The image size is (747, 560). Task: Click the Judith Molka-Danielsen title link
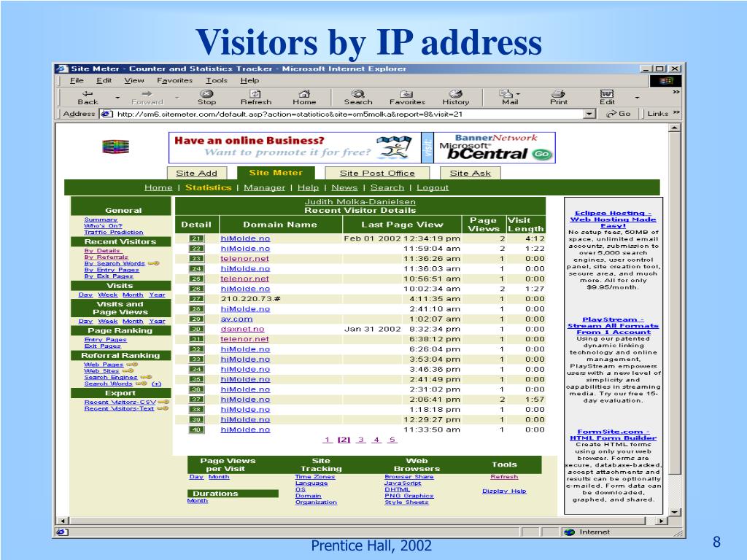click(x=360, y=202)
